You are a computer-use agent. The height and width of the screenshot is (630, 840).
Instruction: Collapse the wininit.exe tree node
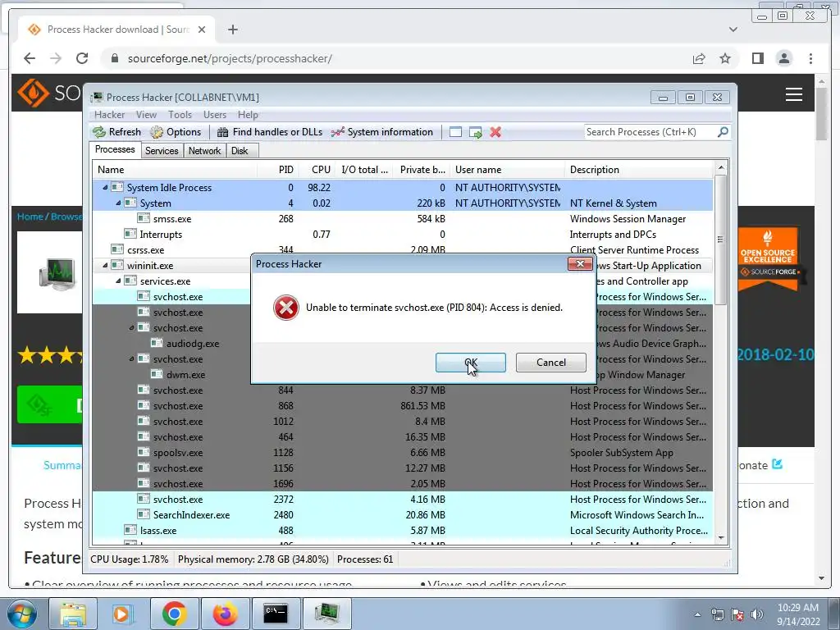[x=105, y=265]
